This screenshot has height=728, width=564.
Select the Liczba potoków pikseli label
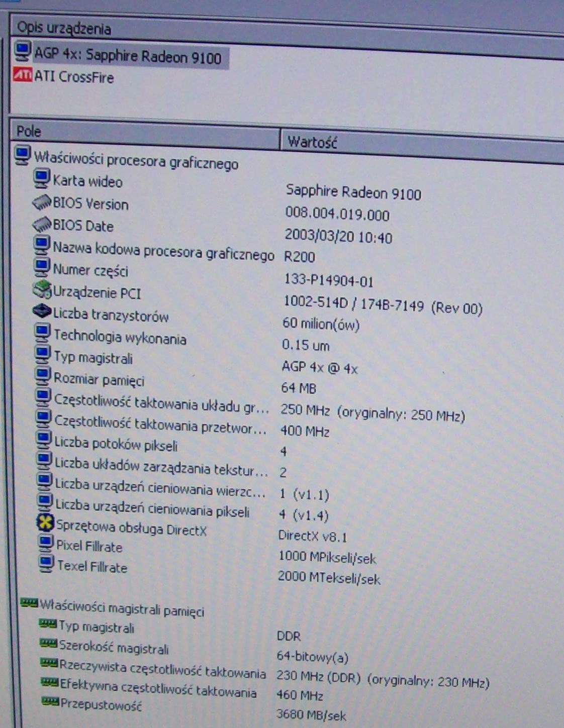coord(116,444)
